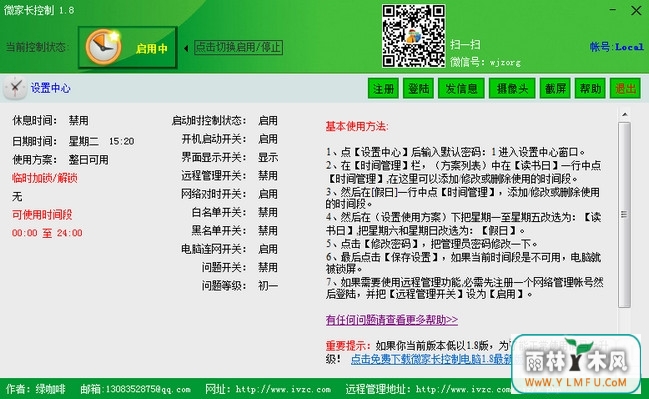Open the 摄像头 camera button

tap(512, 88)
